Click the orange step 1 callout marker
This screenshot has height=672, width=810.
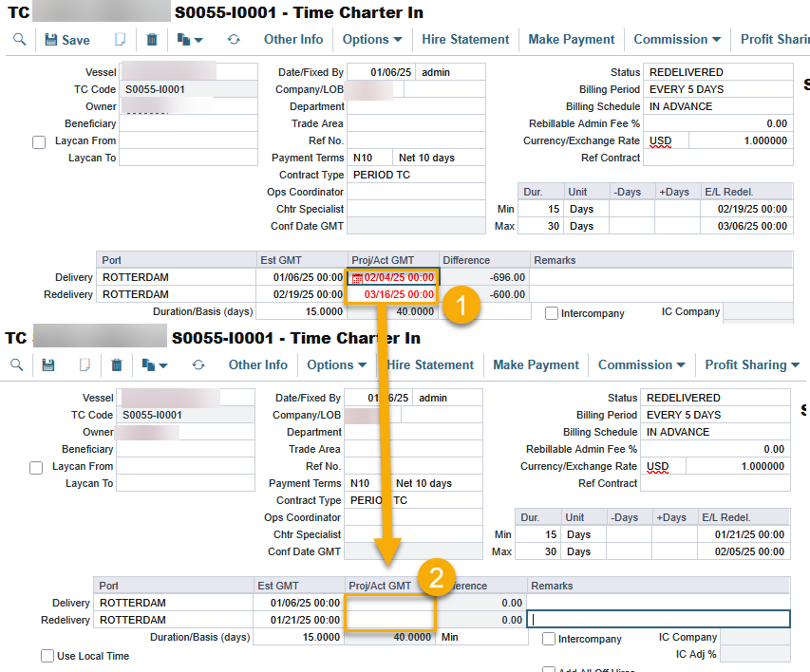click(460, 307)
